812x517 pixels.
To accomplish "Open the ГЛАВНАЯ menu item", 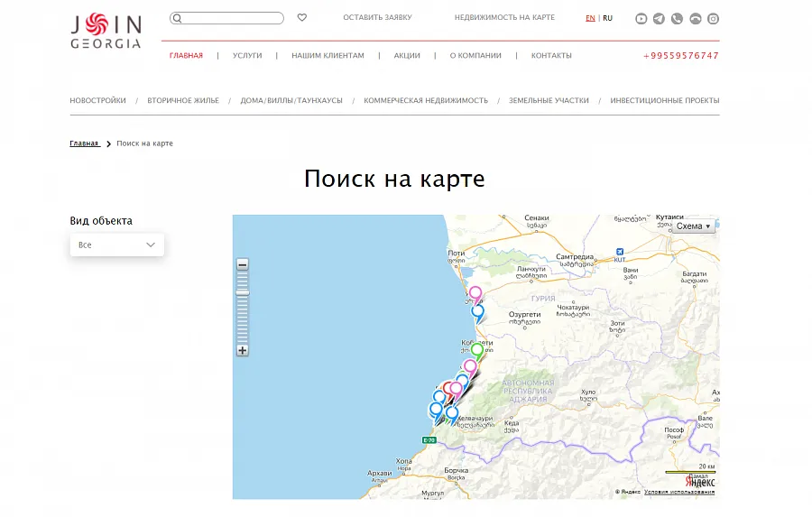I will [186, 55].
